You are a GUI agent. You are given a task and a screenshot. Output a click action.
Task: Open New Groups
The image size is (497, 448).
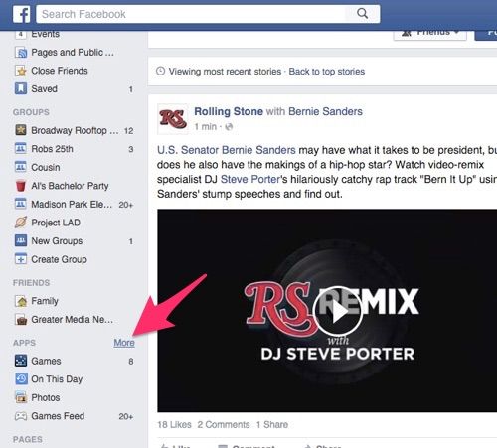[57, 241]
